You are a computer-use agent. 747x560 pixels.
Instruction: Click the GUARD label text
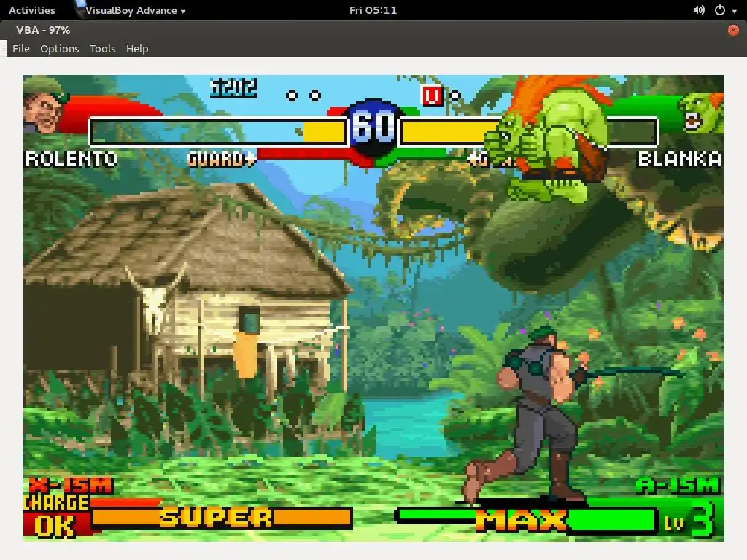pyautogui.click(x=220, y=158)
